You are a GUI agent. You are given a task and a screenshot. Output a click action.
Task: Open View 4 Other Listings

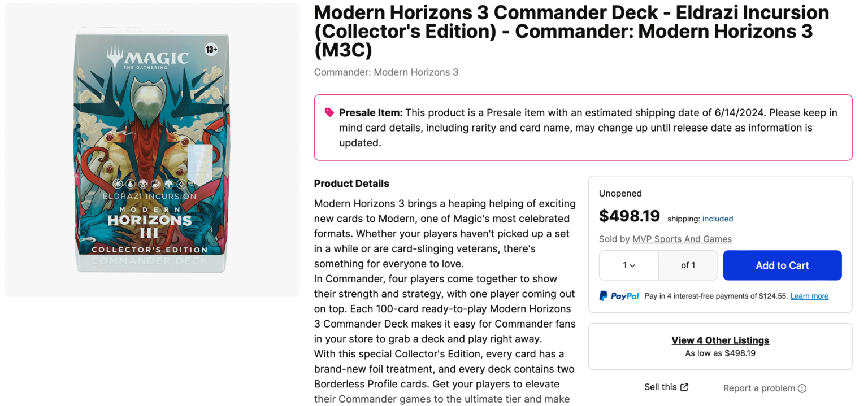[720, 340]
